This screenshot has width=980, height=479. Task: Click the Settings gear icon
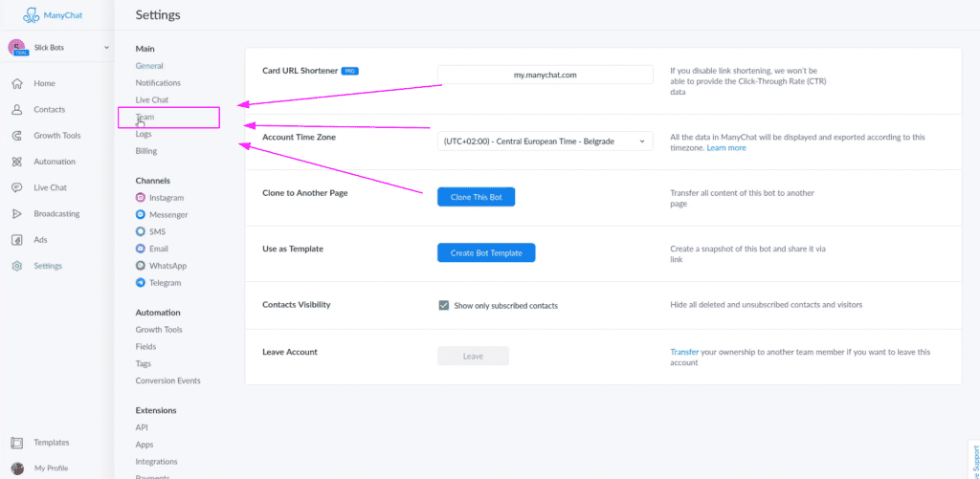(17, 266)
